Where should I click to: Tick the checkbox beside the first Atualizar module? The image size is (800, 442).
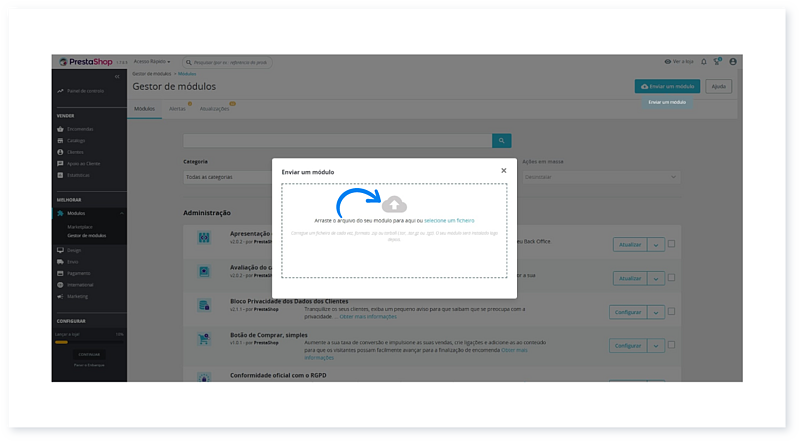671,244
